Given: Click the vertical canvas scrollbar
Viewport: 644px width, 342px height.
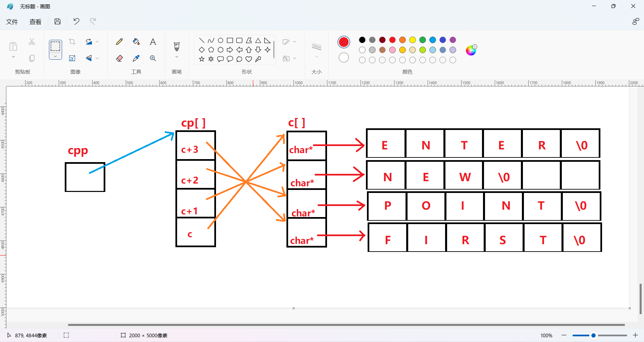Looking at the screenshot, I should tap(640, 299).
